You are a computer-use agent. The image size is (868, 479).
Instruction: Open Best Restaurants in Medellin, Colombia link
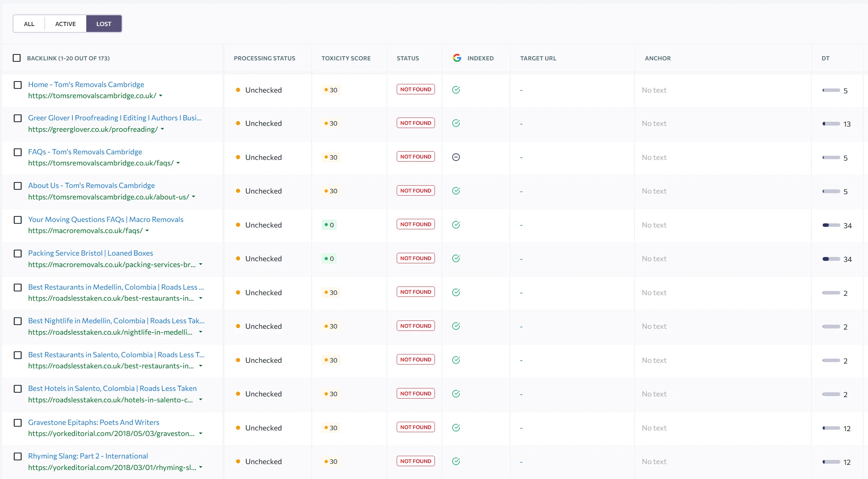(x=116, y=287)
